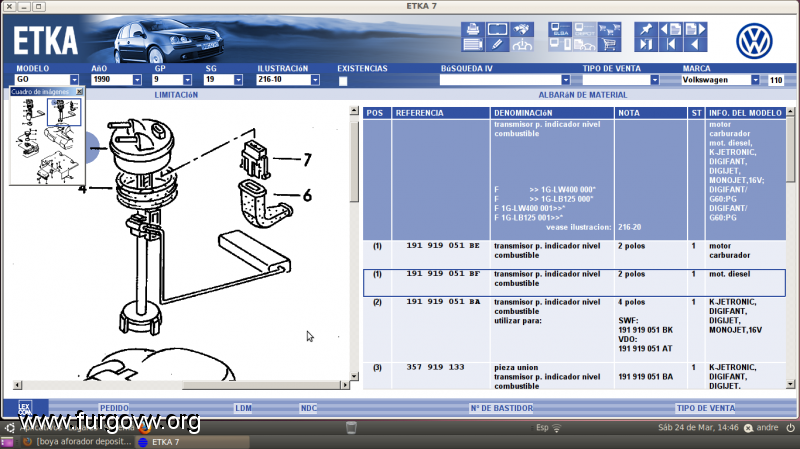
Task: Click the Esp keyboard layout indicator
Action: pos(542,428)
